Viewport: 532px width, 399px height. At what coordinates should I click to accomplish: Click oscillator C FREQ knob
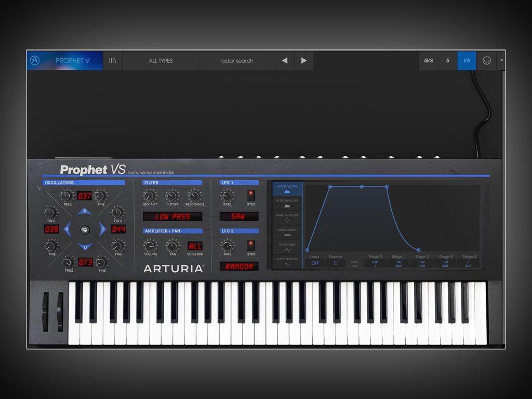coord(117,212)
